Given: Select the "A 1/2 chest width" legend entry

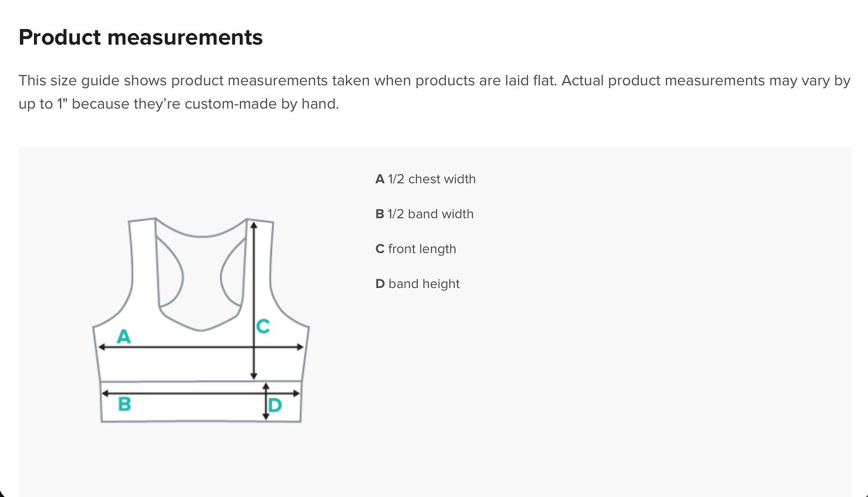Looking at the screenshot, I should (x=425, y=179).
